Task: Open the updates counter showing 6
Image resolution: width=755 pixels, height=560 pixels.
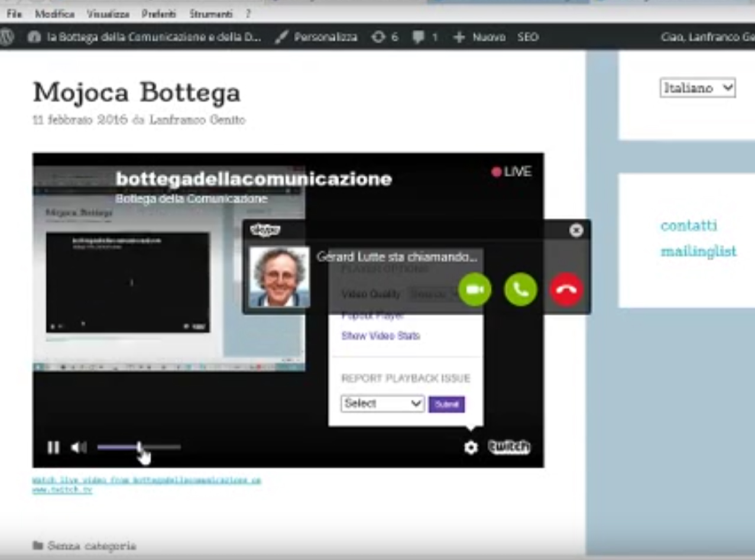Action: pyautogui.click(x=385, y=37)
